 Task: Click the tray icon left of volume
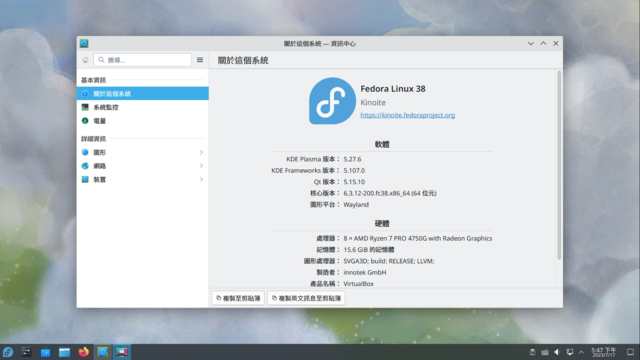pos(545,352)
